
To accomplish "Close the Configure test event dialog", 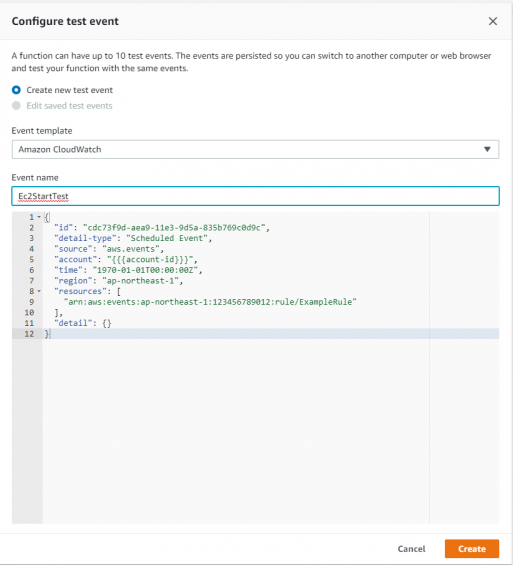I will point(492,21).
